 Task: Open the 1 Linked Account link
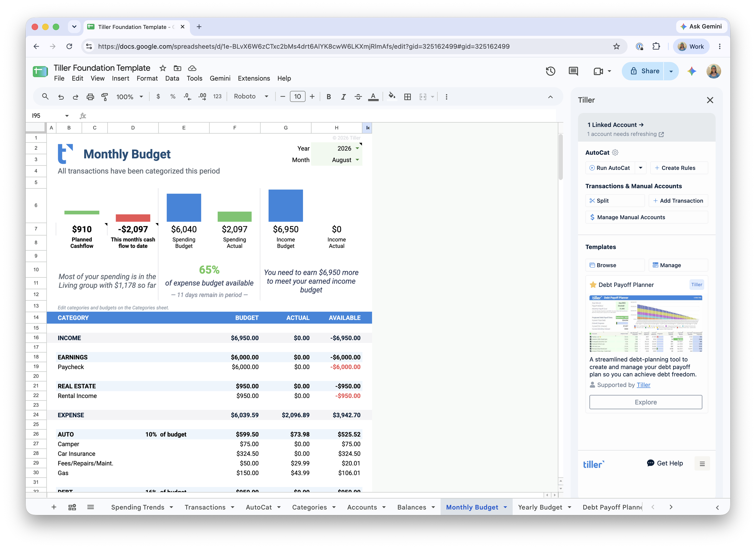pos(615,125)
